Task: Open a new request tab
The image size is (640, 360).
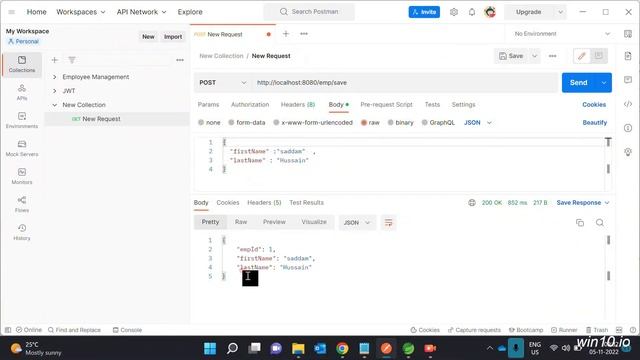Action: [286, 34]
